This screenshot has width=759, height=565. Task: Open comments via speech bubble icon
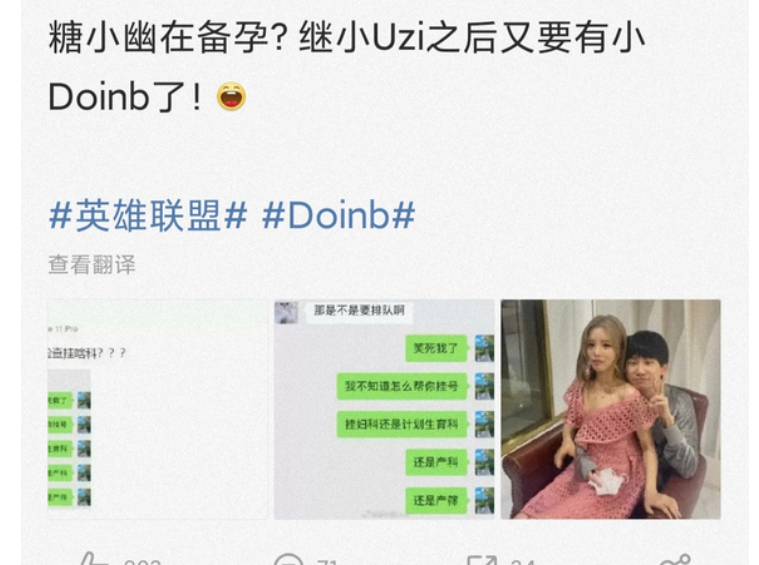pyautogui.click(x=288, y=560)
